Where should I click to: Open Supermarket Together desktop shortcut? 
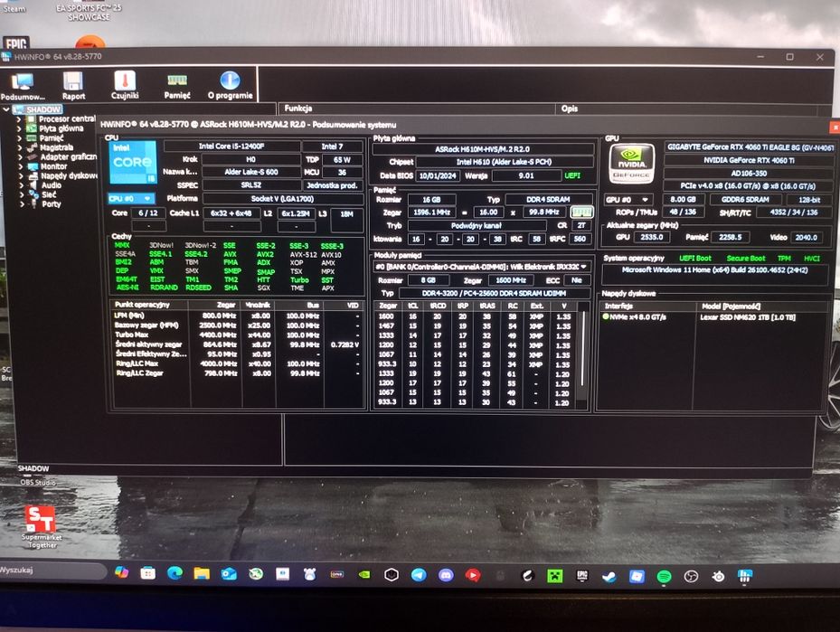(42, 525)
